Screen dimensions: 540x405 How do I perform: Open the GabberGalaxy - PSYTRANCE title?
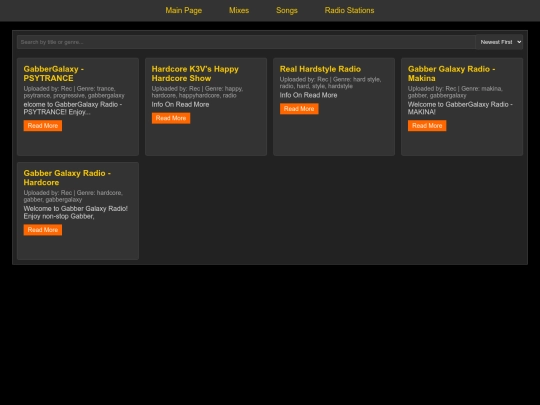[54, 74]
